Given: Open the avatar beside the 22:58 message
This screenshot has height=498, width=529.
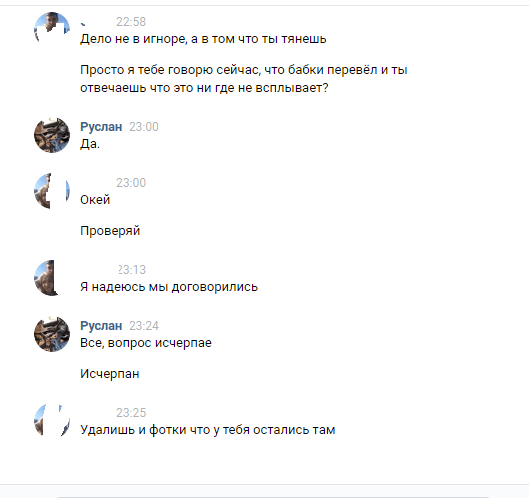Looking at the screenshot, I should tap(52, 30).
